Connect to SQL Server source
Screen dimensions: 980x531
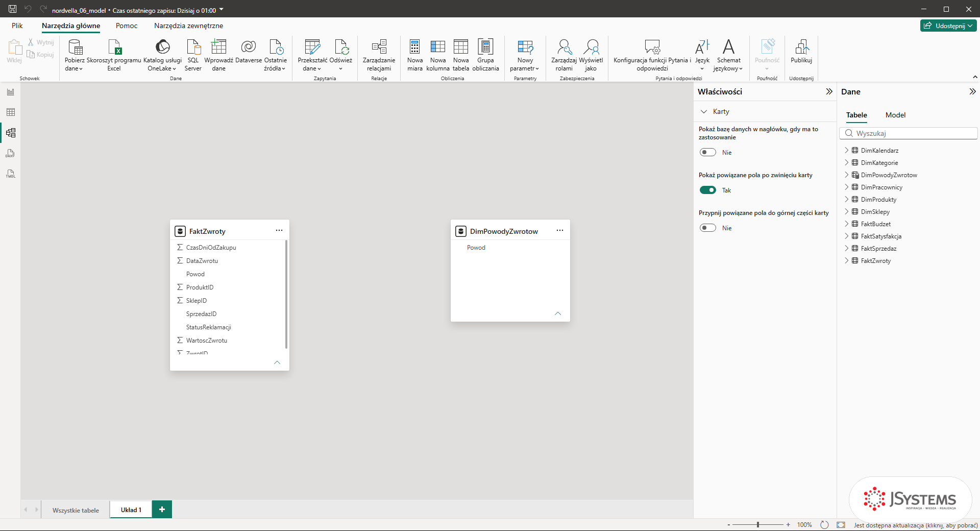coord(193,55)
